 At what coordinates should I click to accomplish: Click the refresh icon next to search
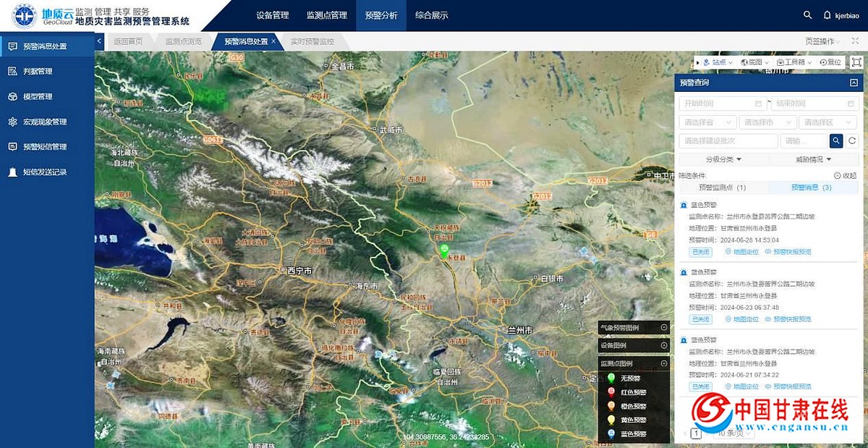[852, 141]
